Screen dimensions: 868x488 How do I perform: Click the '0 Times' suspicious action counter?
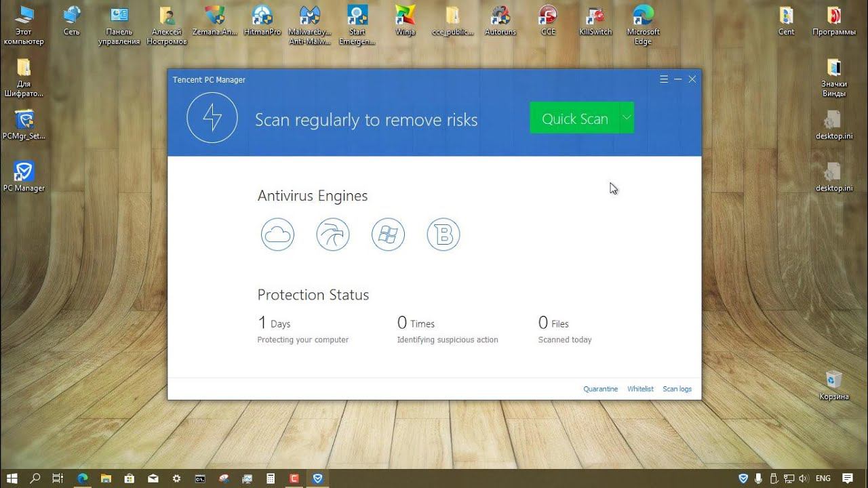[416, 323]
